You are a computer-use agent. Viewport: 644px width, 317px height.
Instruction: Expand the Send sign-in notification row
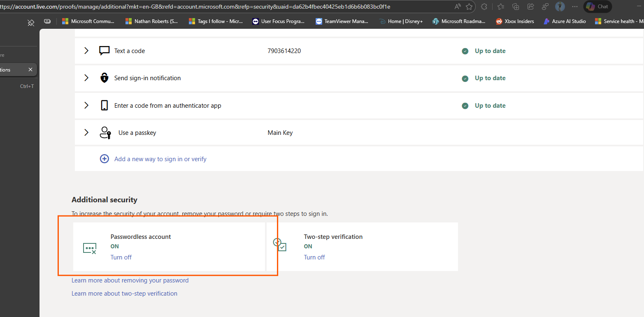(86, 78)
